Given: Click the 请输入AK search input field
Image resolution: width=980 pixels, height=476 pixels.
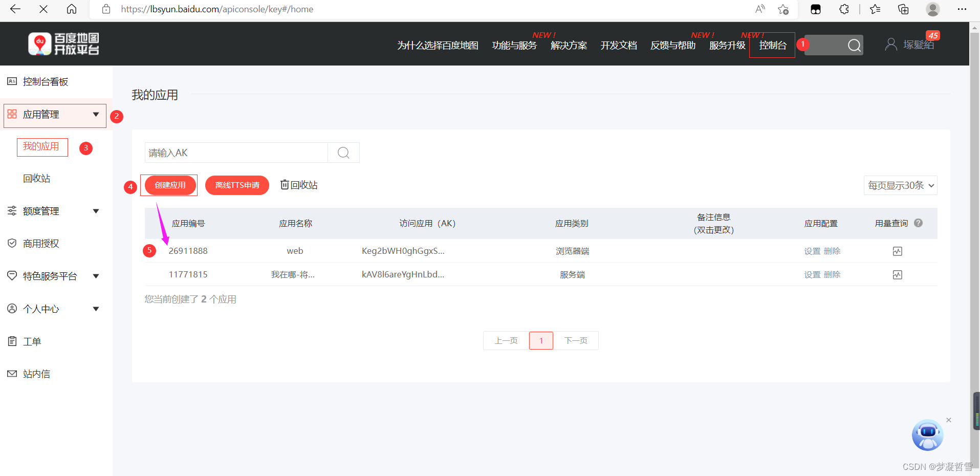Looking at the screenshot, I should [235, 153].
